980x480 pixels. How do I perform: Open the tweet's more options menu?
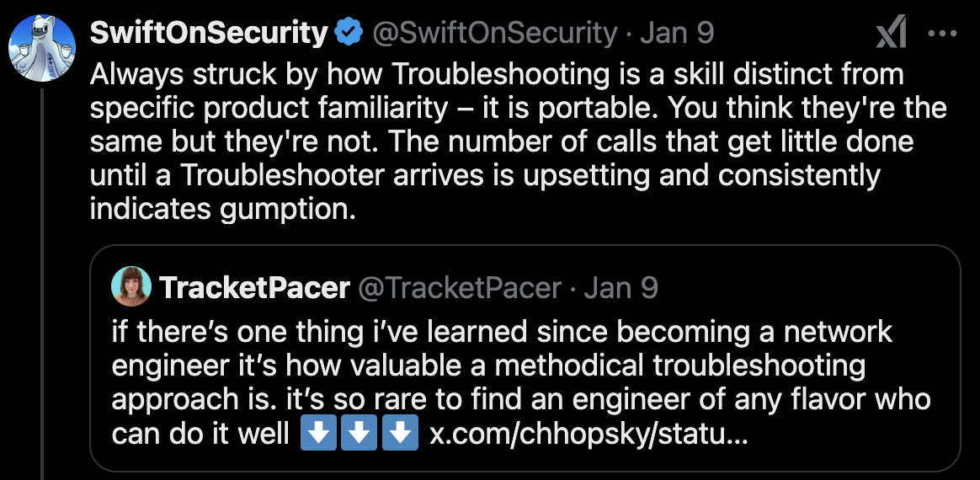click(941, 34)
